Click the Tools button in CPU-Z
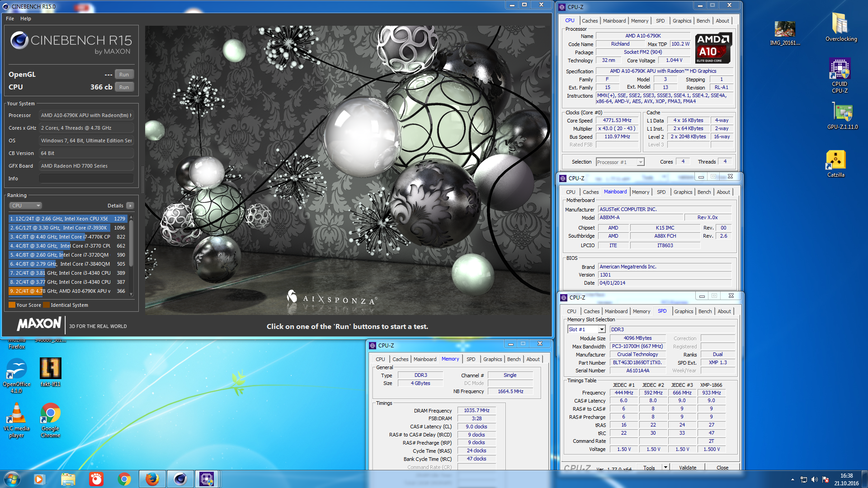This screenshot has height=488, width=868. pos(649,467)
